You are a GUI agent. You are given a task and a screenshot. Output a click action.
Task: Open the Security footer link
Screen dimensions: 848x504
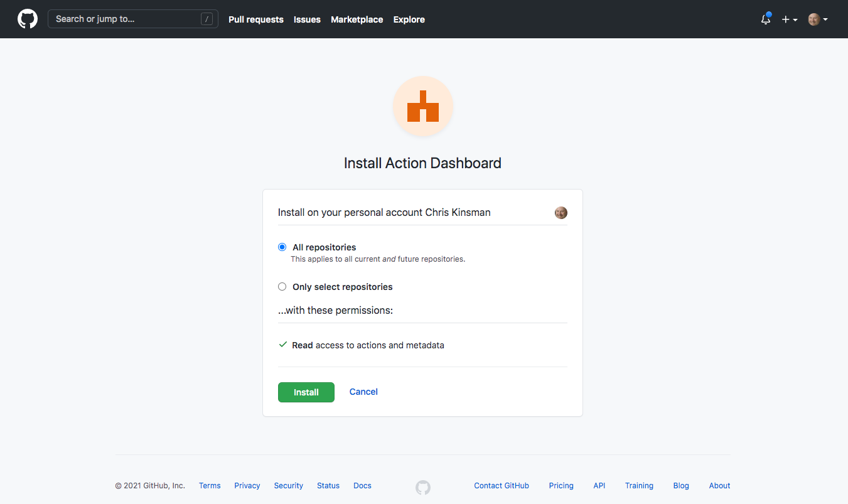click(x=289, y=486)
